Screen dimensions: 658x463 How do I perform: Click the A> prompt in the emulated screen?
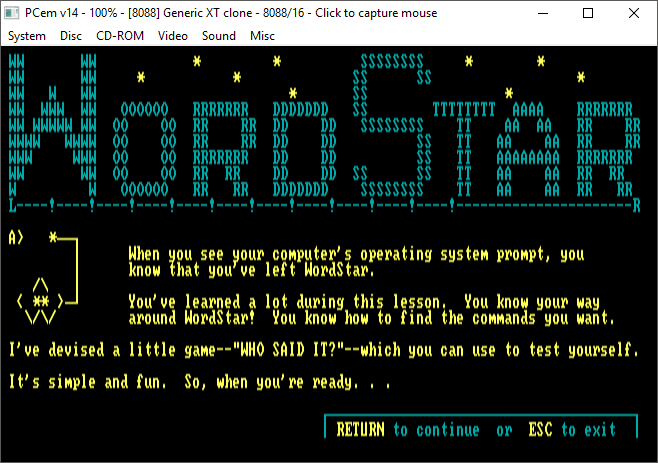coord(16,238)
